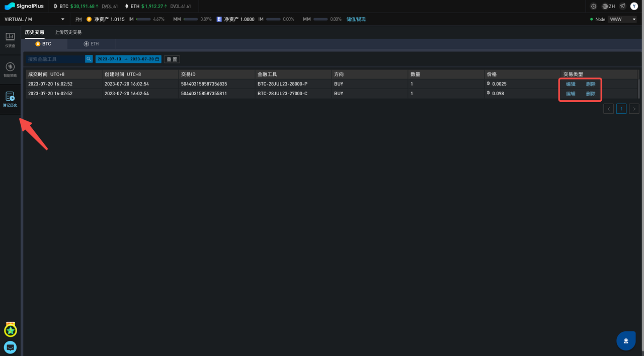Viewport: 644px width, 356px height.
Task: Open the Dashboard (仪表盘) sidebar icon
Action: (x=10, y=39)
